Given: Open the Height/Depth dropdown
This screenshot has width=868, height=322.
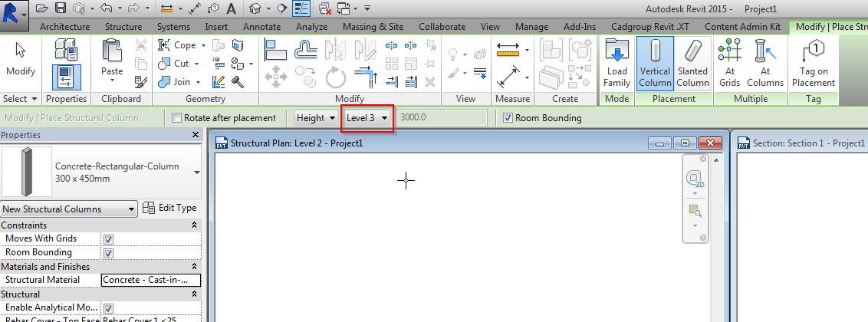Looking at the screenshot, I should pyautogui.click(x=316, y=118).
